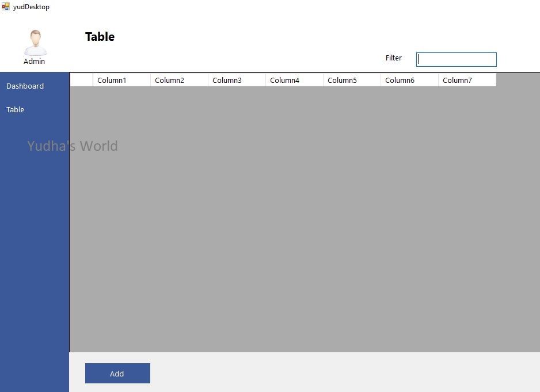Click the yudDesktop application icon in title bar

coord(5,6)
